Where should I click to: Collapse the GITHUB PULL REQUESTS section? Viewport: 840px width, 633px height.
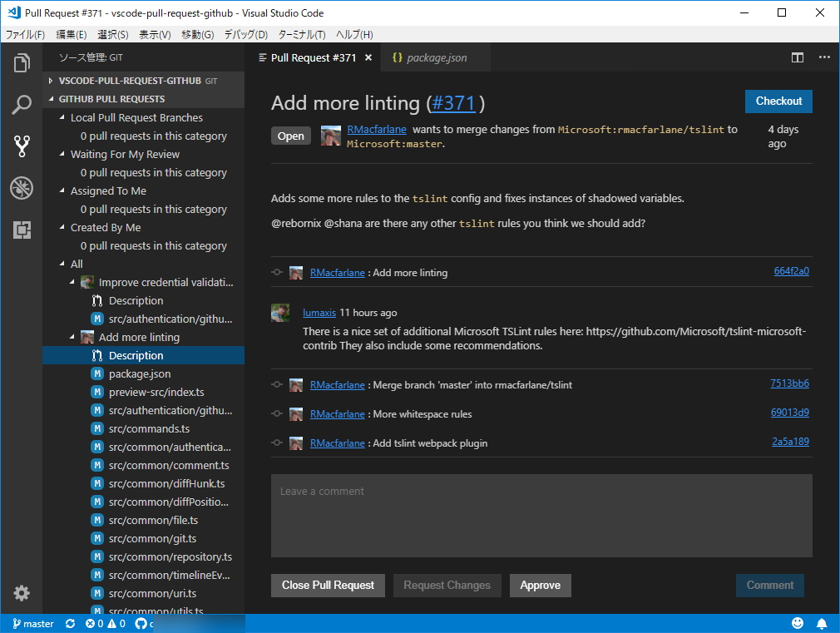click(x=51, y=99)
